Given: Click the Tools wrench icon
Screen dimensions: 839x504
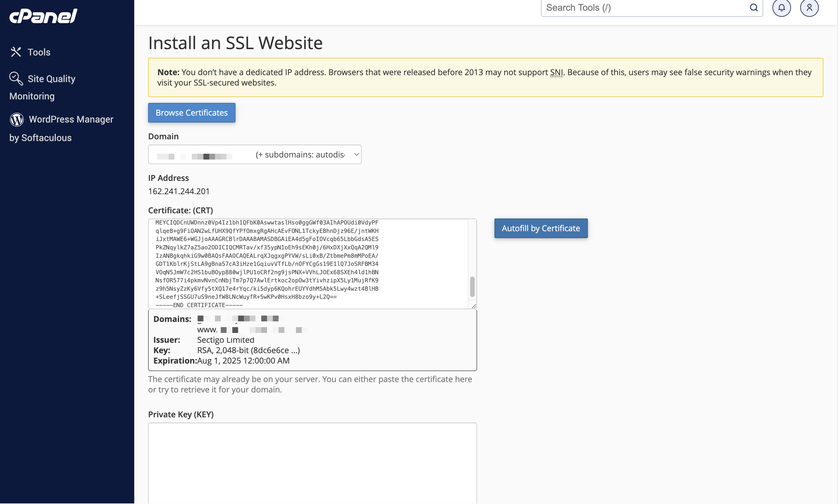Looking at the screenshot, I should (16, 52).
